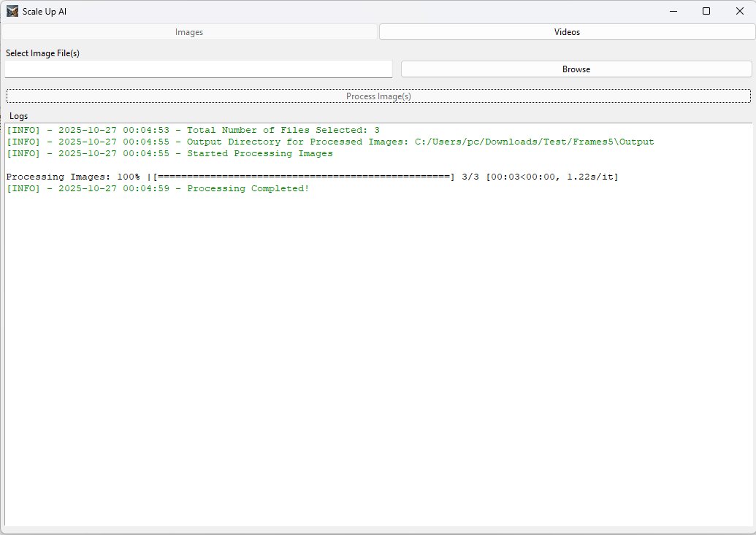
Task: Minimize the Scale Up AI window
Action: point(673,11)
